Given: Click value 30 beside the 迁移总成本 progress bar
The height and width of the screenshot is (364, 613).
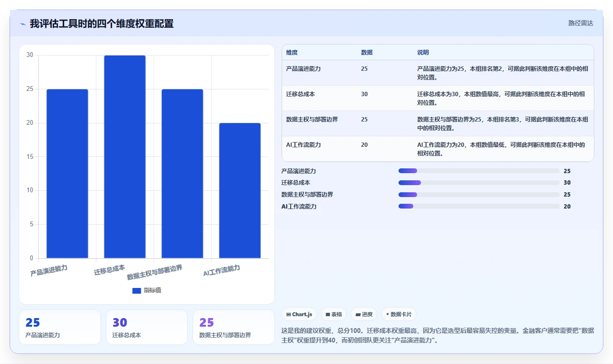Looking at the screenshot, I should 567,183.
